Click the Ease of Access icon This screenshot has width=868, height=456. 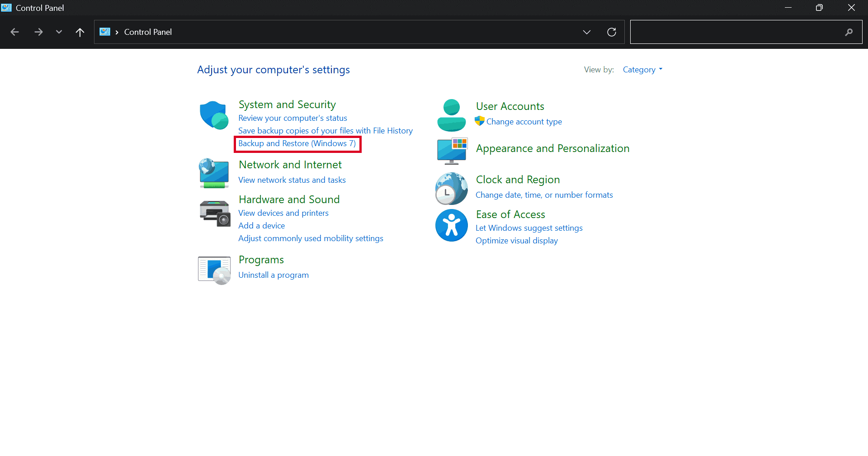coord(451,225)
